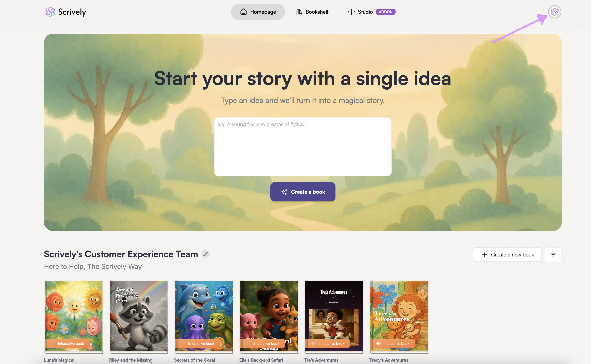Image resolution: width=591 pixels, height=364 pixels.
Task: Click the Tre's Adventures title link
Action: tap(321, 360)
